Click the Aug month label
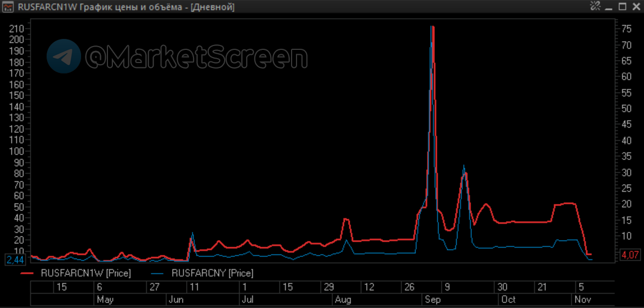Screen dimensions: 644x308 click(x=343, y=300)
